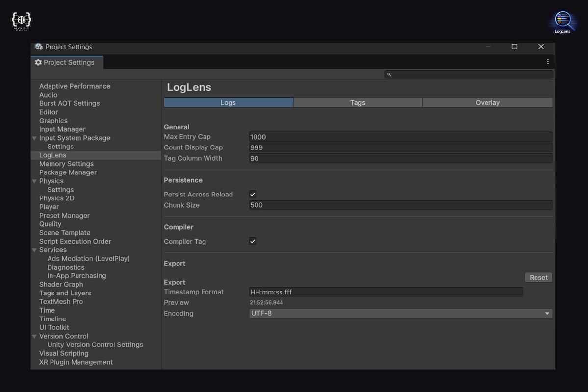
Task: Select Ads Mediation (LevelPlay) item
Action: pyautogui.click(x=88, y=259)
